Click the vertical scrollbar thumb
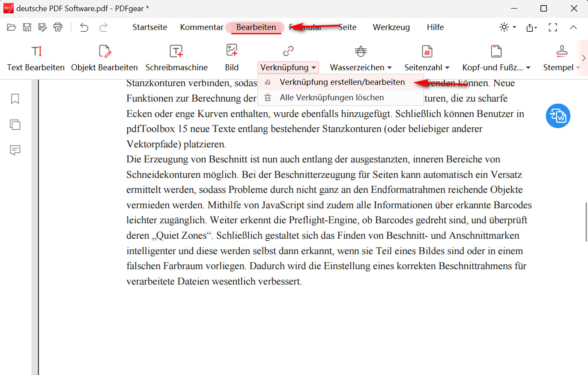 point(586,222)
